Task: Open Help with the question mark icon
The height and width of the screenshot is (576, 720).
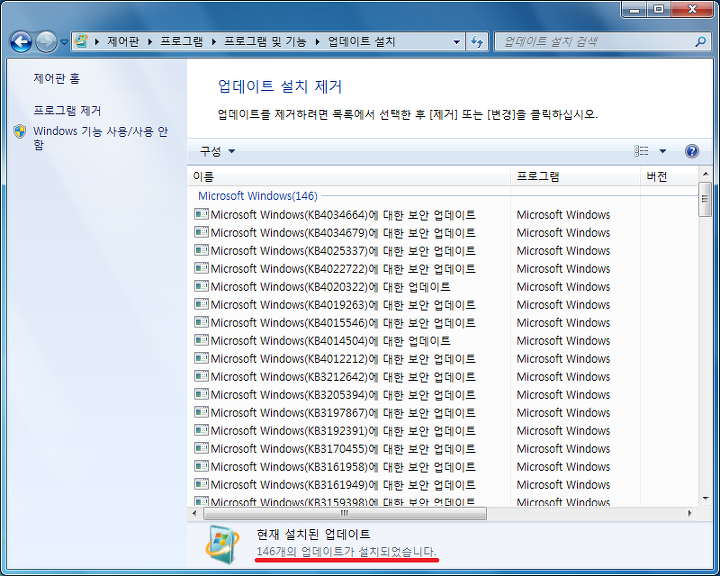Action: click(692, 151)
